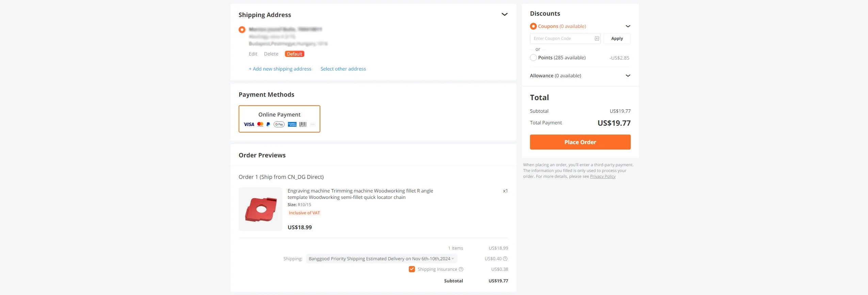Click Add new shipping address link
The width and height of the screenshot is (868, 295).
pos(280,69)
